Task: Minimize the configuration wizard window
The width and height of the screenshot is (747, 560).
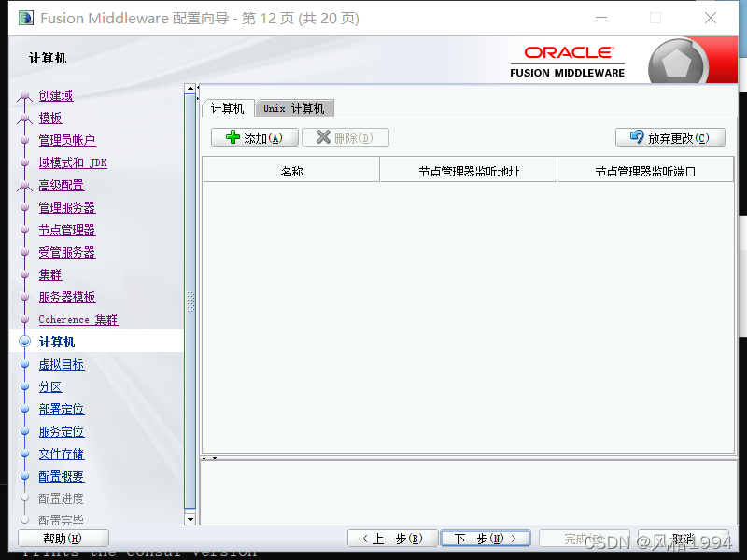Action: point(601,18)
